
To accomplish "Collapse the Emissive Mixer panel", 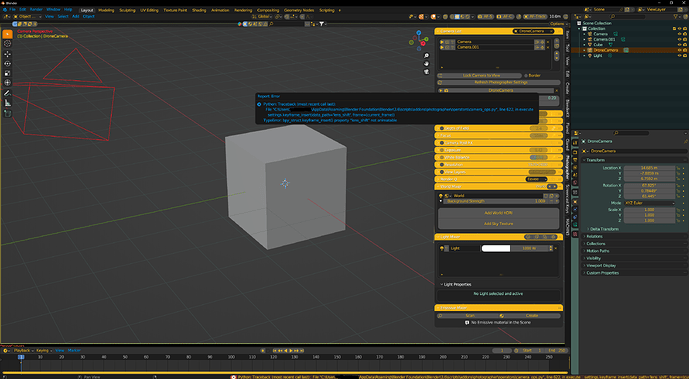I will [498, 308].
